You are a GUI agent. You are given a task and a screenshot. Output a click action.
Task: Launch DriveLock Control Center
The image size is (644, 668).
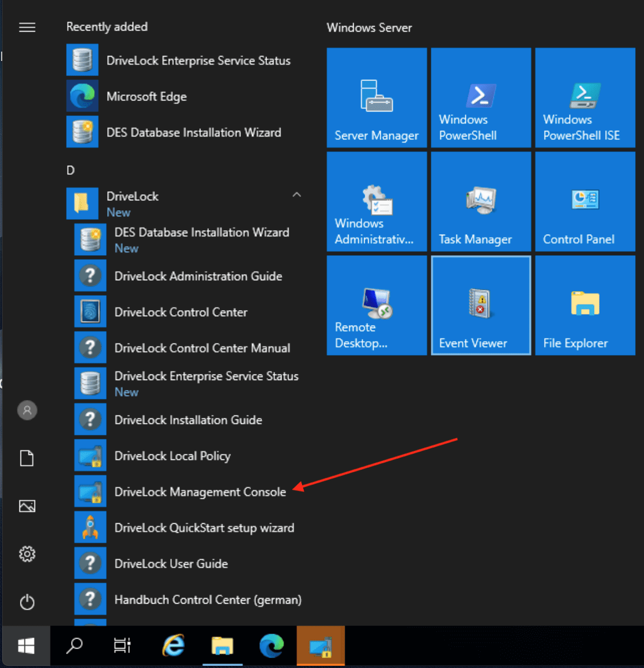(180, 312)
